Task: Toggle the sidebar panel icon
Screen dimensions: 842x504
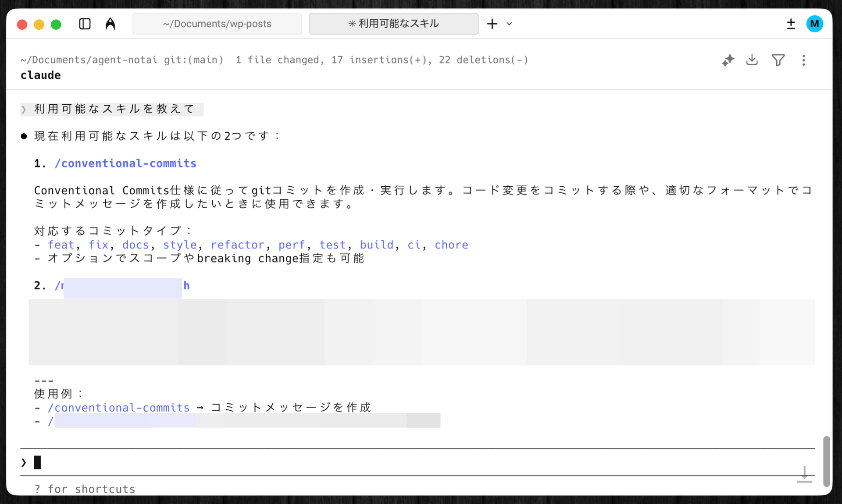Action: coord(85,24)
